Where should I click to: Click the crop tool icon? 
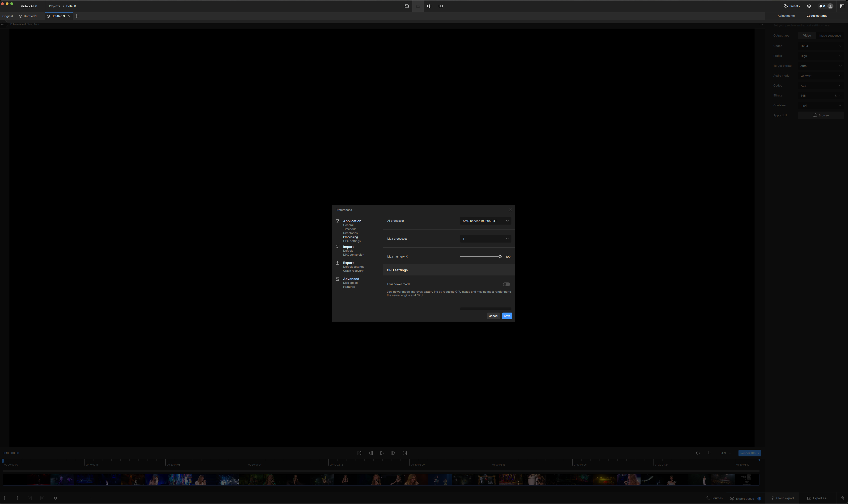(709, 453)
